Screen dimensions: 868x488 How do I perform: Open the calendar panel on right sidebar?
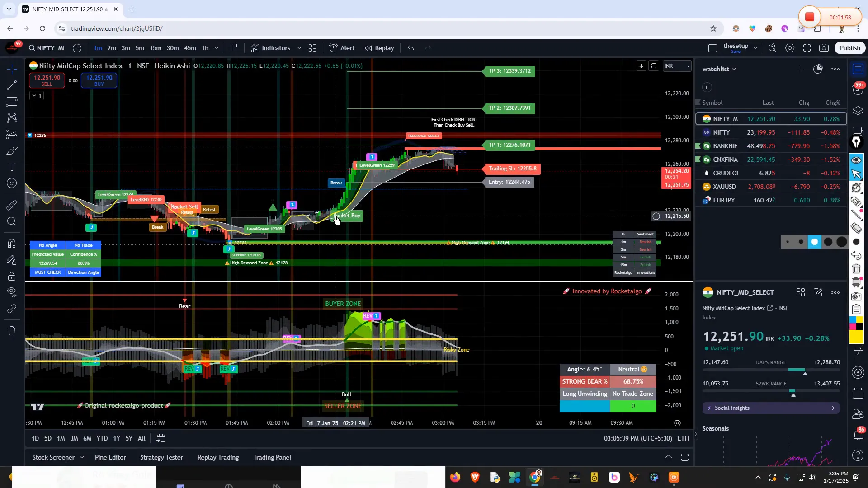[857, 393]
